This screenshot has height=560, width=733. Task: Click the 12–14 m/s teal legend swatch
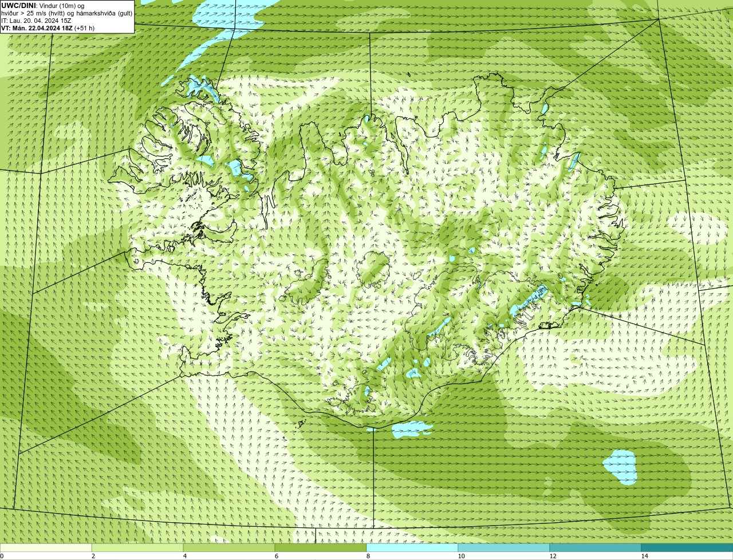[596, 547]
